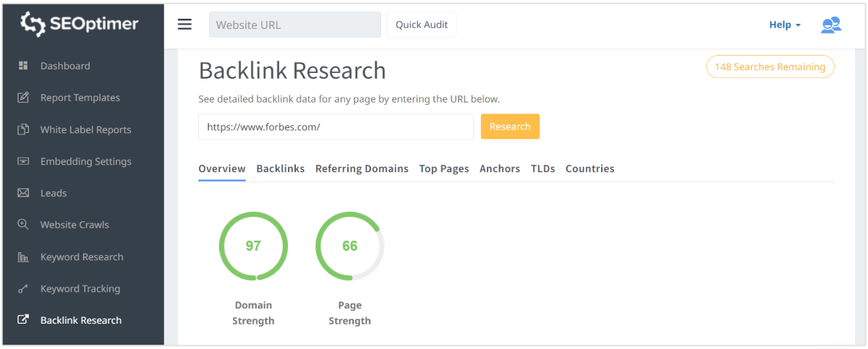Viewport: 868px width, 349px height.
Task: Click the White Label Reports icon
Action: click(23, 129)
